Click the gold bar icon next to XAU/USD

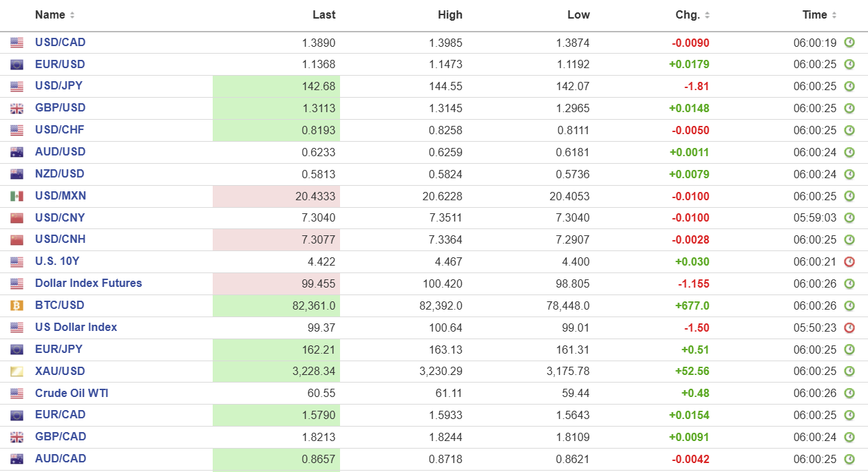17,372
